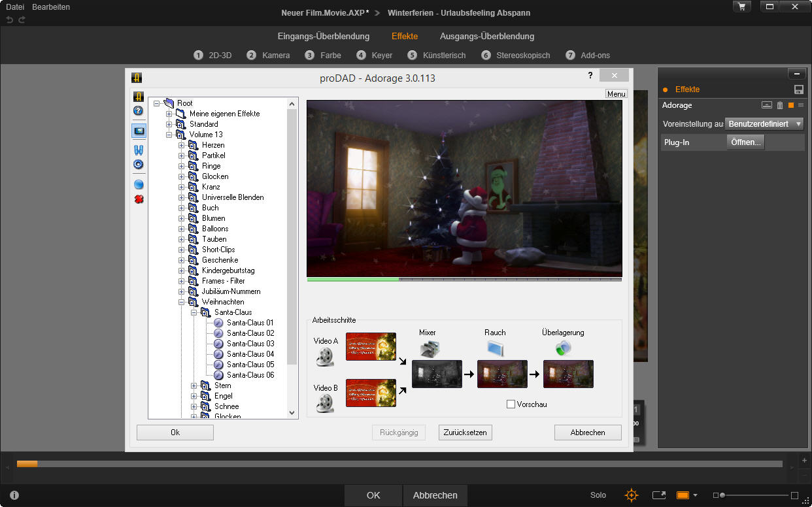This screenshot has width=812, height=507.
Task: Switch to the Eingangs-Überblendung tab
Action: (323, 36)
